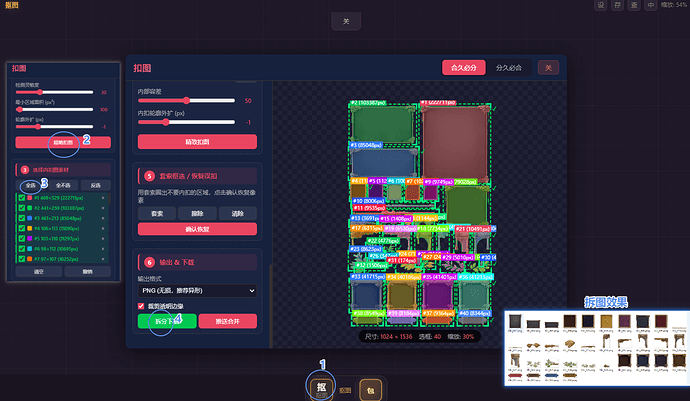Click 全选 select all button

click(x=30, y=185)
